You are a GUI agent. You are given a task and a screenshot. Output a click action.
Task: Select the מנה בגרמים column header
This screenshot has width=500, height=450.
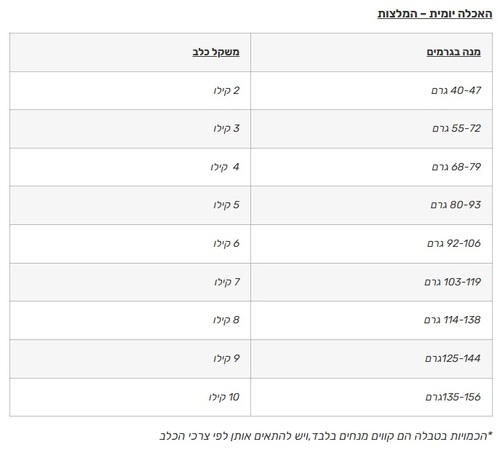point(371,52)
